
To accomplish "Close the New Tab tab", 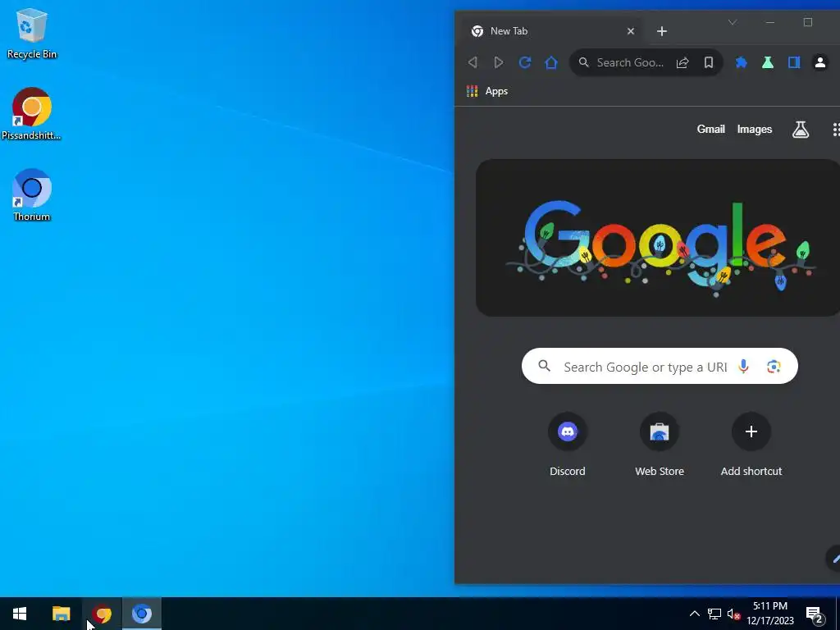I will click(631, 31).
